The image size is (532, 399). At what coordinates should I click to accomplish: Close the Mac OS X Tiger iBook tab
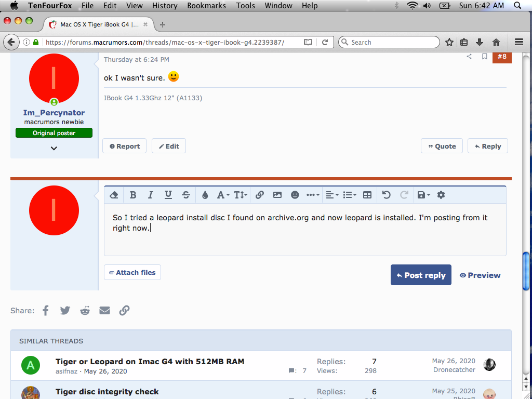[145, 24]
